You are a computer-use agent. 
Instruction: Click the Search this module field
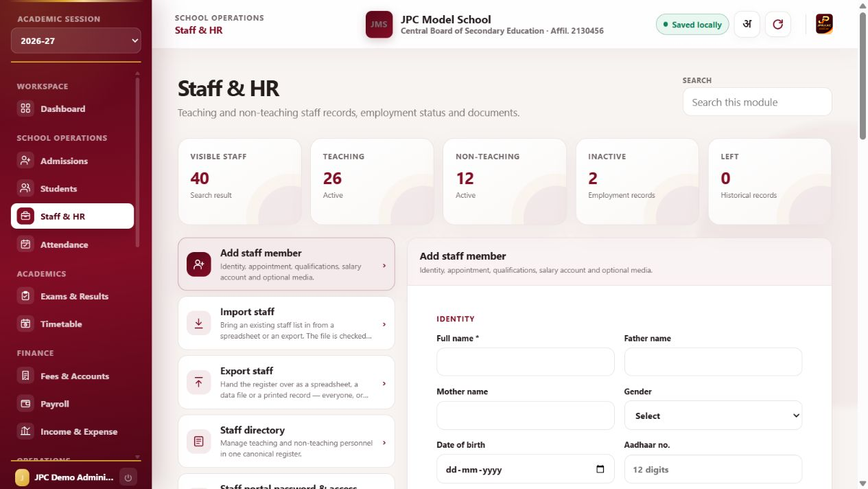pyautogui.click(x=757, y=102)
